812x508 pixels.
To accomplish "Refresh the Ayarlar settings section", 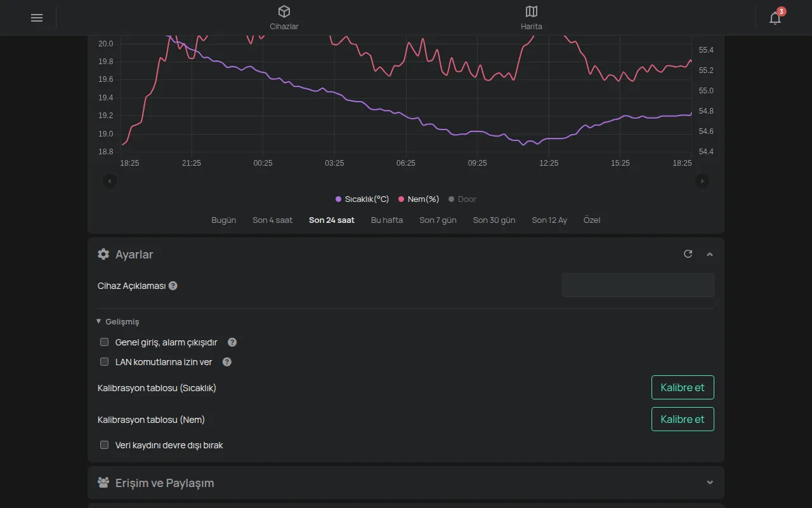I will click(x=688, y=254).
